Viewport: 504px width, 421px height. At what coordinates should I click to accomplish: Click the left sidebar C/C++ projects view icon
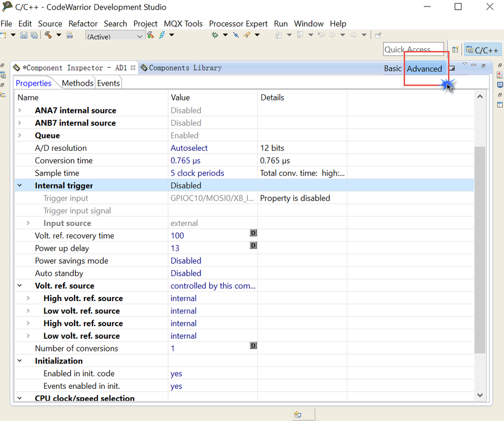pos(3,76)
